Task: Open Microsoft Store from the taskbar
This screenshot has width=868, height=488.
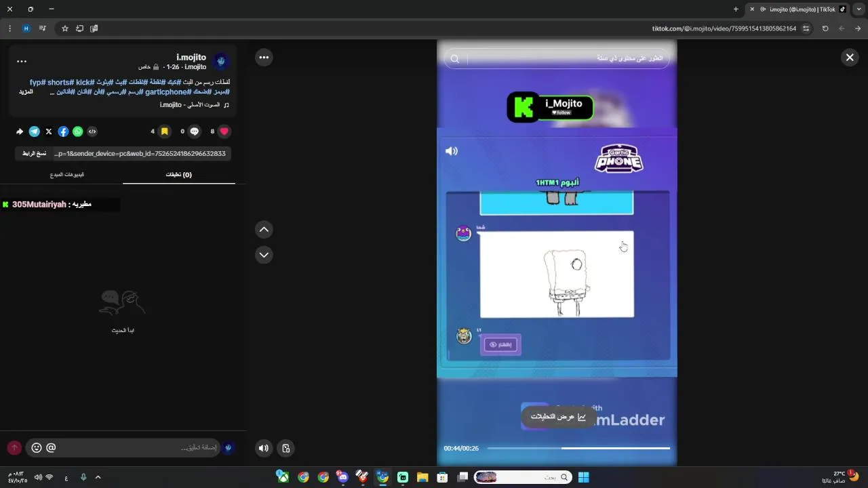Action: point(442,477)
